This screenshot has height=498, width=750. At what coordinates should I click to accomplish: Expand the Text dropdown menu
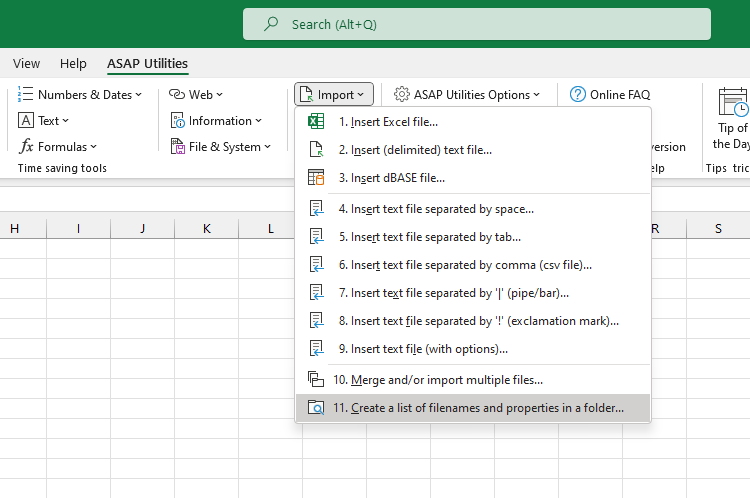[66, 121]
